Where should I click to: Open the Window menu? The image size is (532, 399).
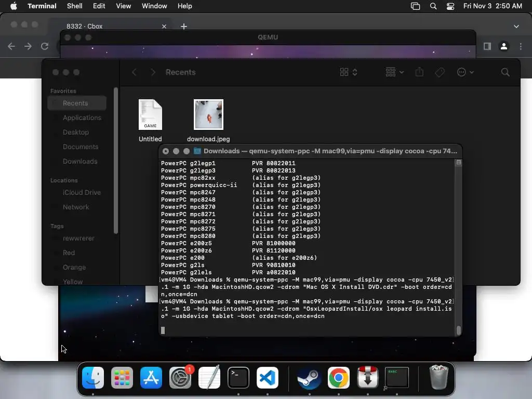click(154, 6)
